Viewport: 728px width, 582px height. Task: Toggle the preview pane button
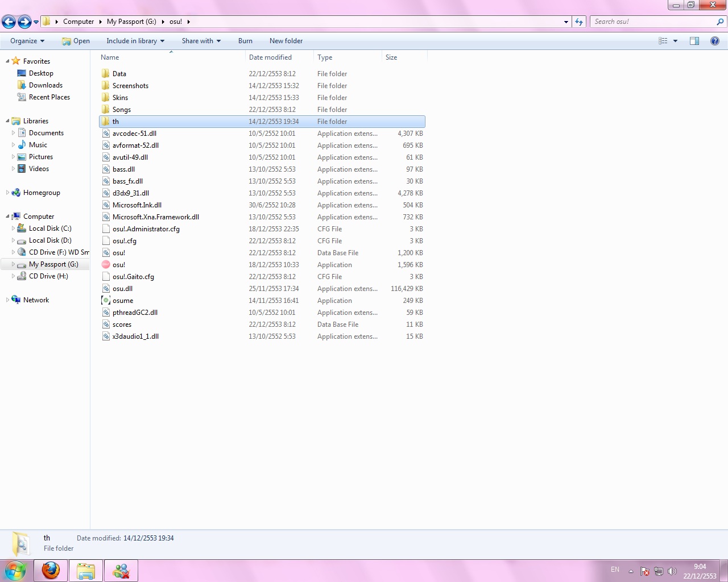694,41
